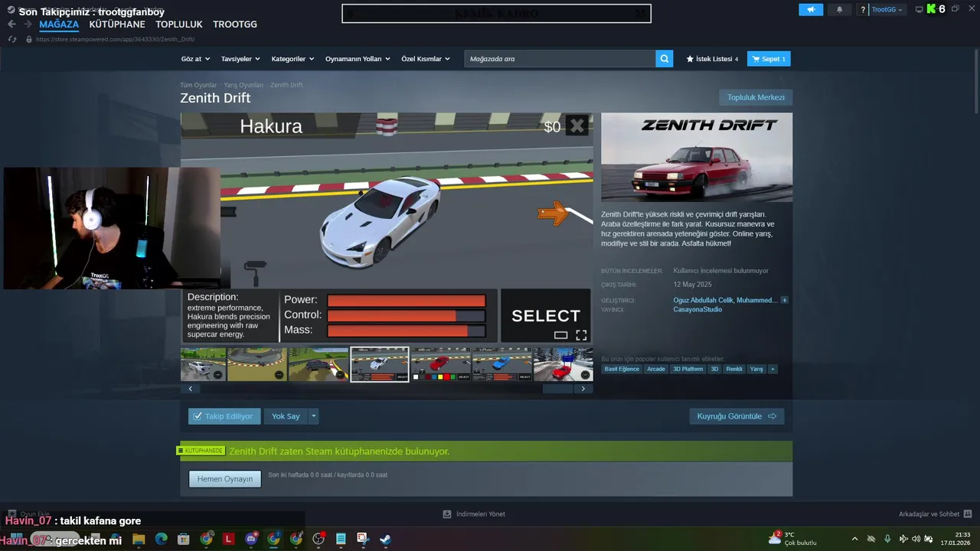Click Kuyruğu Görüntüle button
Screen dimensions: 980x551
coord(737,416)
